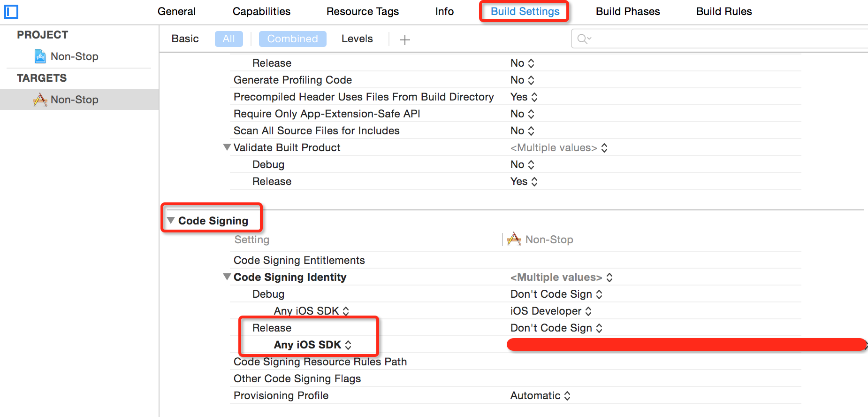Open the Build Phases tab

628,11
